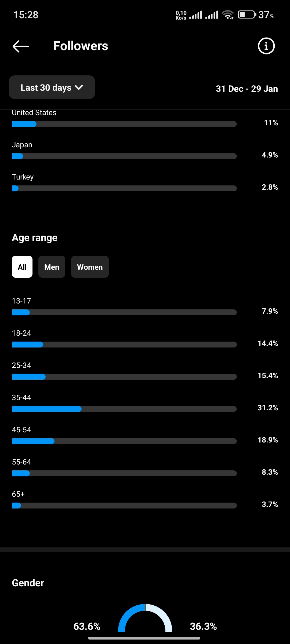This screenshot has height=644, width=290.
Task: Tap the first signal strength icon
Action: 195,15
